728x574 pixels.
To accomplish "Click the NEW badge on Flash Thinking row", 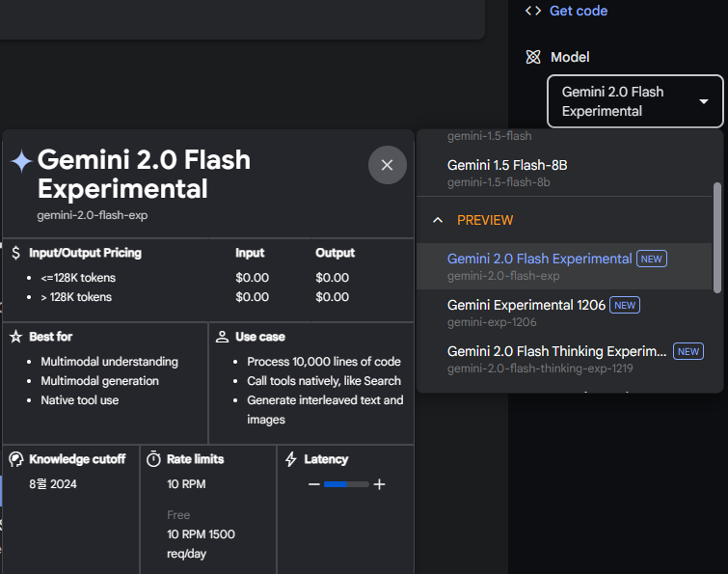I will pos(688,351).
